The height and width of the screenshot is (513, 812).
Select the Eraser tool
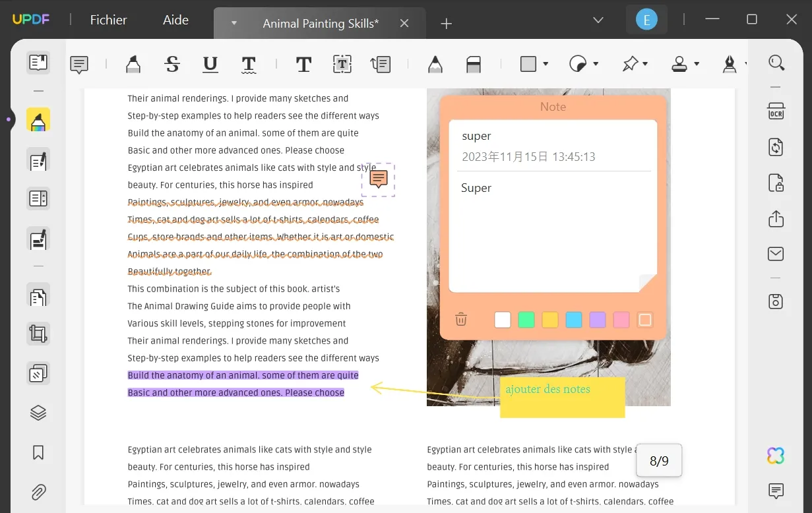point(472,64)
